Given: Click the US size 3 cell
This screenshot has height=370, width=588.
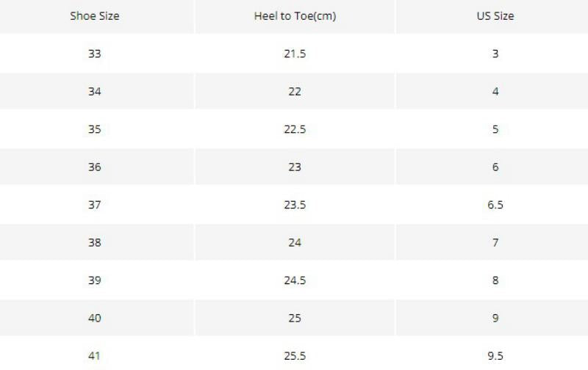Looking at the screenshot, I should click(495, 54).
